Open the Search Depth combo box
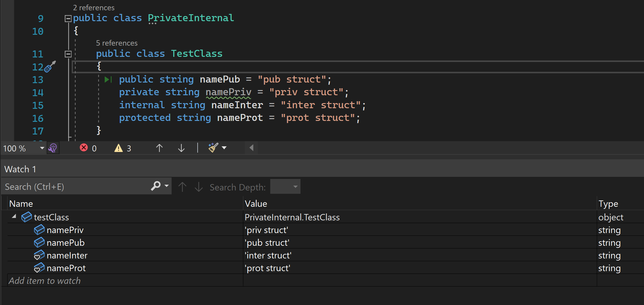 click(x=285, y=187)
